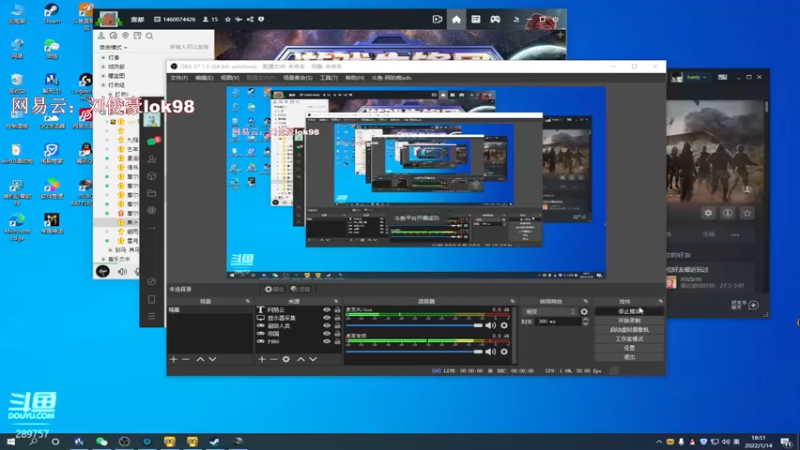800x450 pixels.
Task: Favorite room with star icon in top window
Action: 228,19
